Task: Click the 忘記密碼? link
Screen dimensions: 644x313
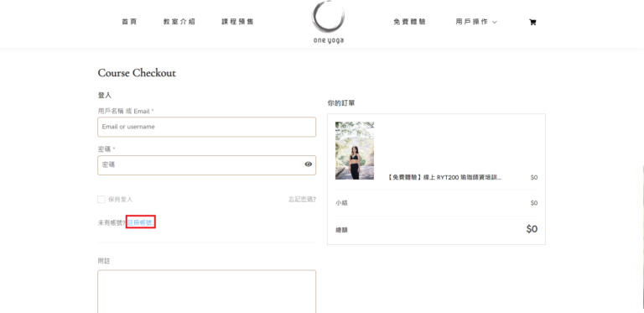Action: click(x=302, y=200)
